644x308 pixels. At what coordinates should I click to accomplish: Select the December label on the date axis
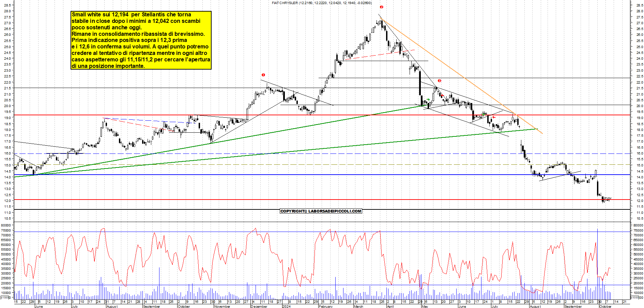coord(259,306)
